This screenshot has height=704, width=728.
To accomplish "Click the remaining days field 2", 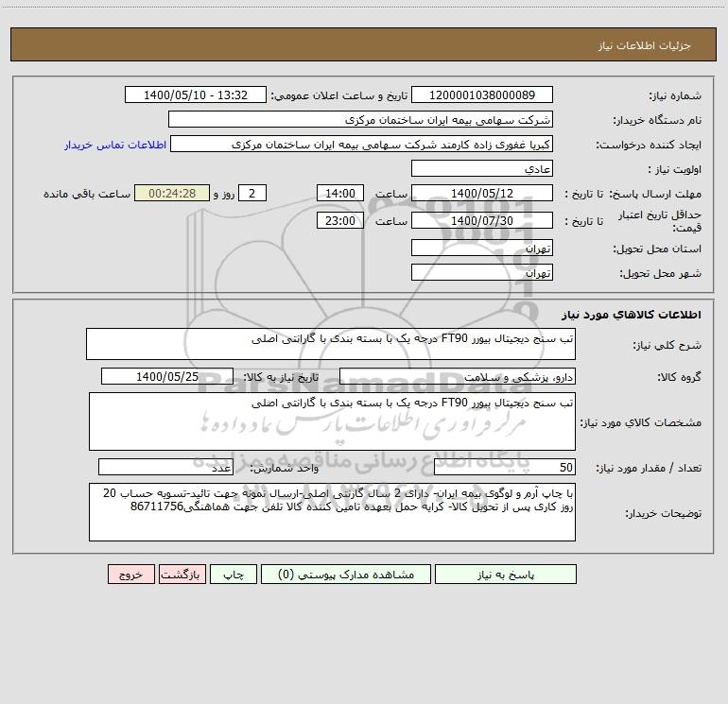I will click(252, 193).
